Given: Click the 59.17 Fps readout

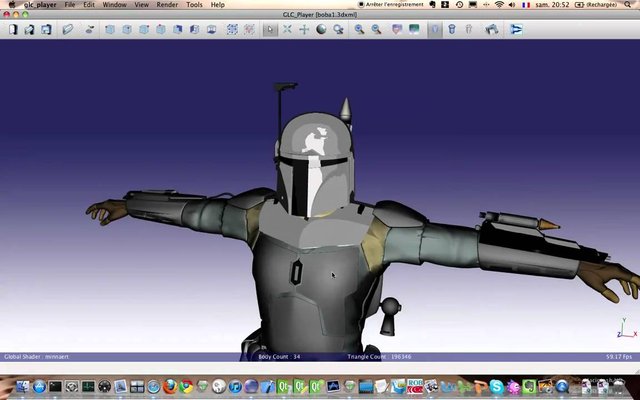Looking at the screenshot, I should coord(619,357).
